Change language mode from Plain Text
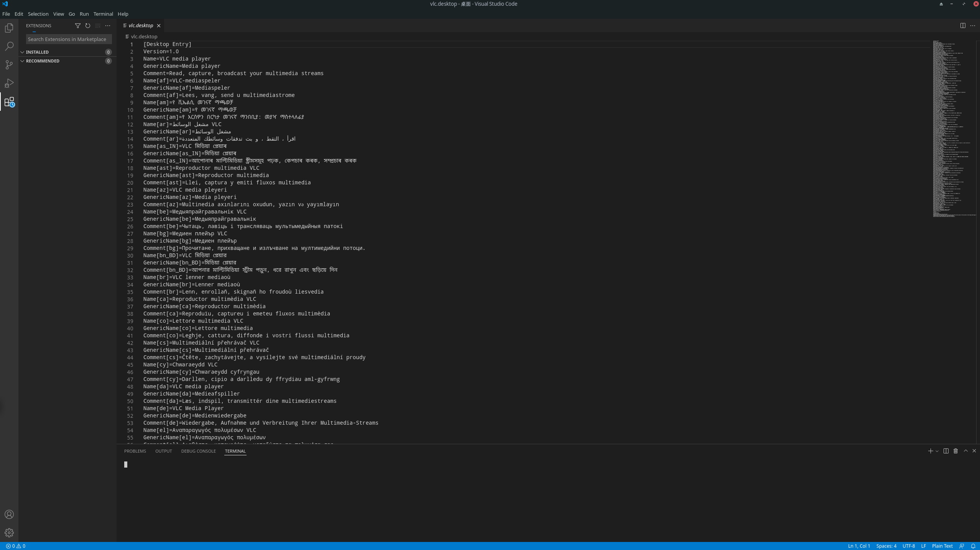980x550 pixels. tap(942, 546)
